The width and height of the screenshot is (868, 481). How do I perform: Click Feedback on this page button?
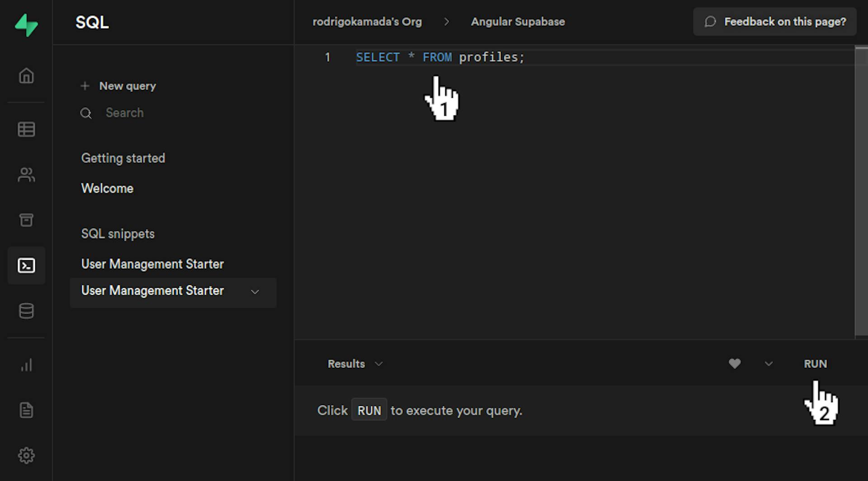pyautogui.click(x=775, y=22)
